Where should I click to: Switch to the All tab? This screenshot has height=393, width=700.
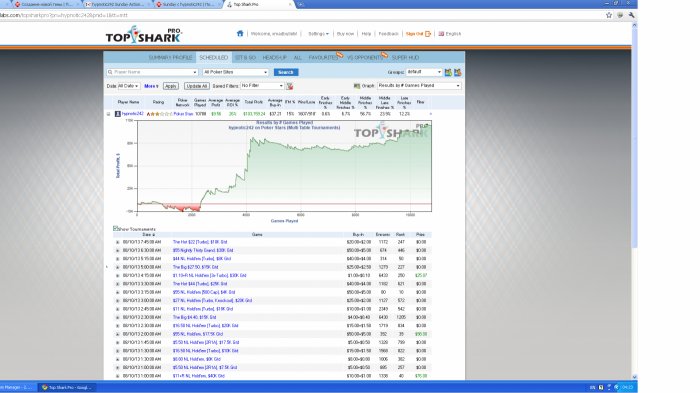298,58
